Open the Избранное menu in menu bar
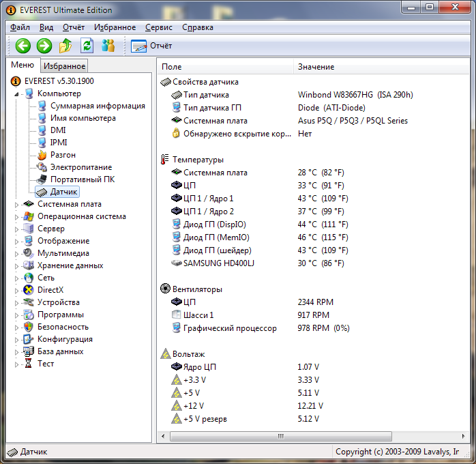 click(115, 27)
